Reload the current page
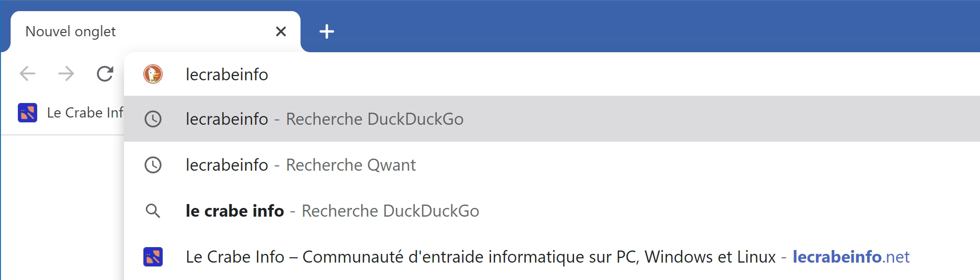Image resolution: width=980 pixels, height=280 pixels. coord(105,74)
